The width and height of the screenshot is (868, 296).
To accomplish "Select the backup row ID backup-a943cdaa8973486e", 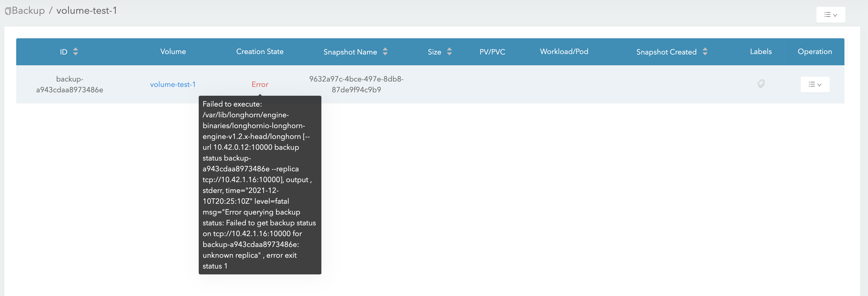I will click(69, 84).
